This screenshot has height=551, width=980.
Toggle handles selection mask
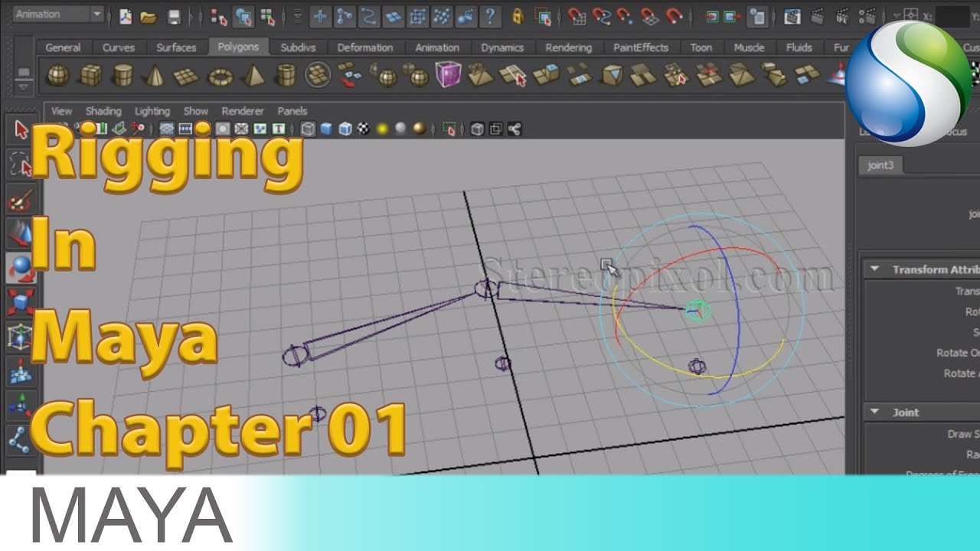point(320,16)
